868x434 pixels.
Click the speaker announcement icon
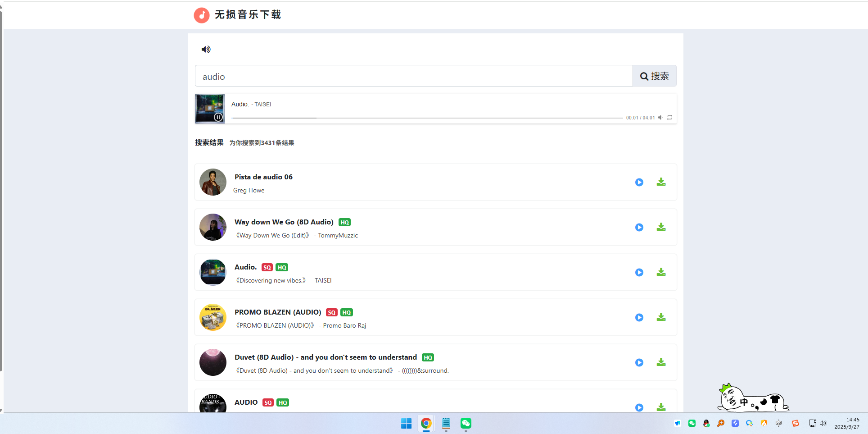[x=206, y=50]
